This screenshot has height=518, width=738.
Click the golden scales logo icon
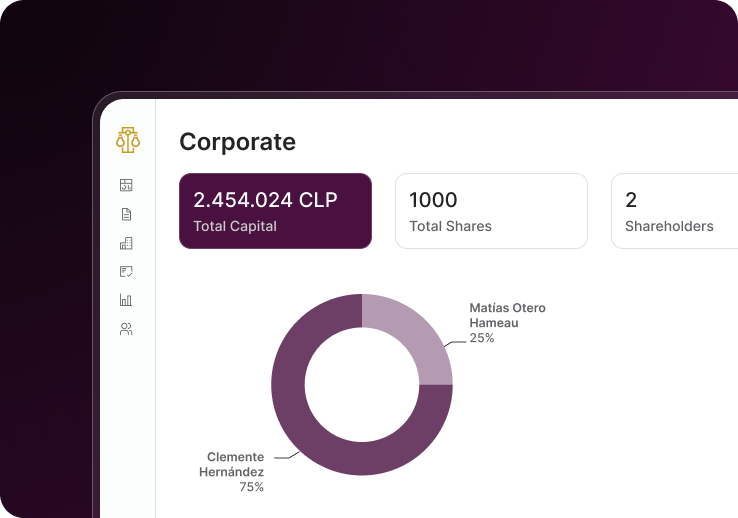128,140
